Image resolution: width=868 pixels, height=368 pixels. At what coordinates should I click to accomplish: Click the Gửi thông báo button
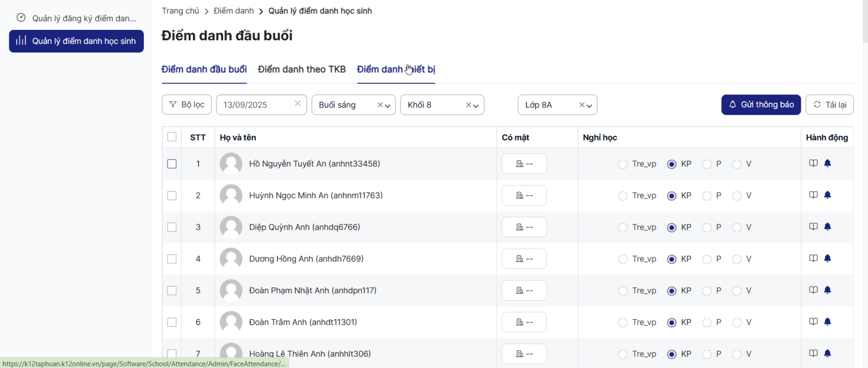[x=761, y=105]
